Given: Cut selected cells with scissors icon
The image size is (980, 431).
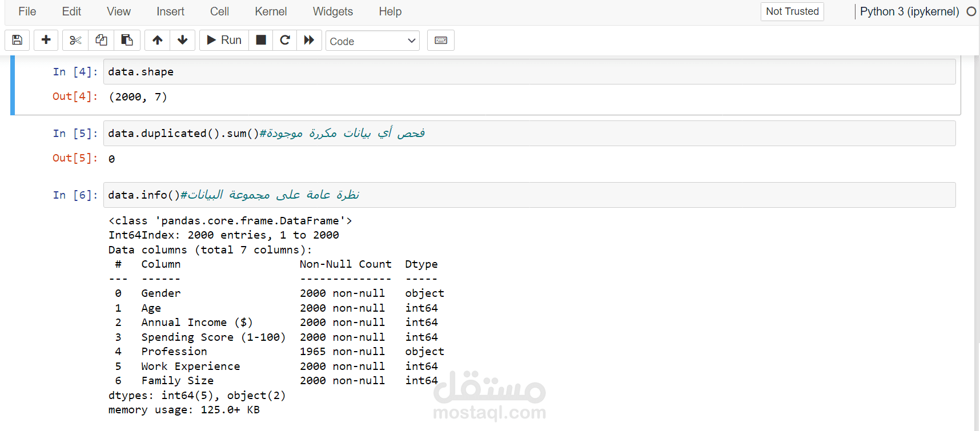Looking at the screenshot, I should click(x=75, y=40).
